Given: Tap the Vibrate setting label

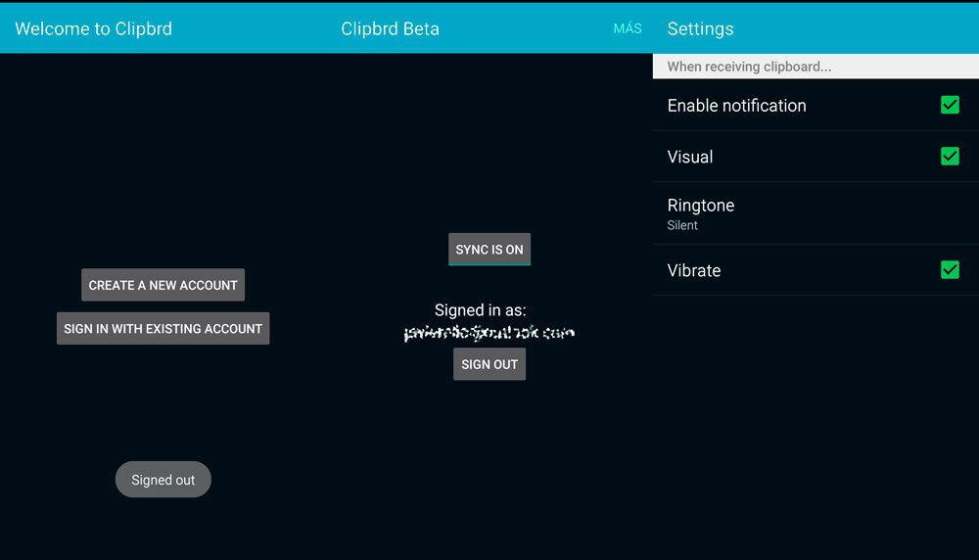Looking at the screenshot, I should tap(694, 270).
